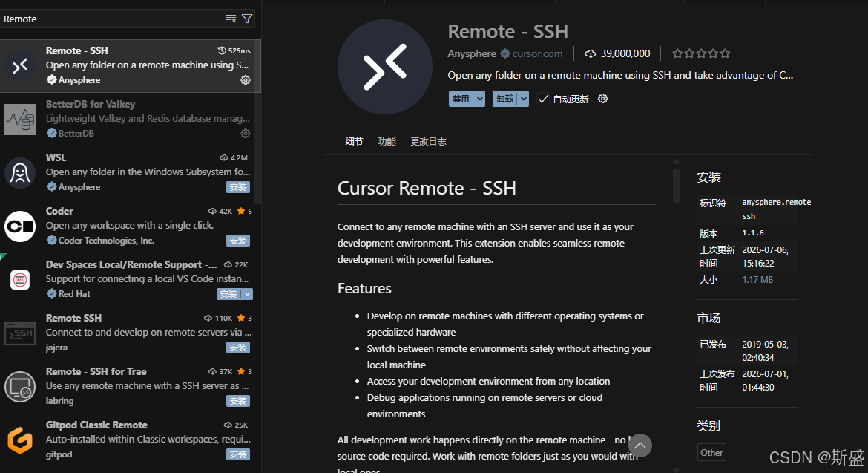Install the Coder extension
868x473 pixels.
tap(238, 241)
